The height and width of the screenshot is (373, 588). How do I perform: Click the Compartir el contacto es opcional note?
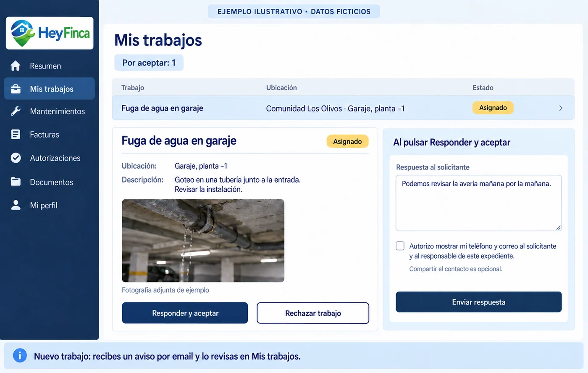pyautogui.click(x=456, y=269)
